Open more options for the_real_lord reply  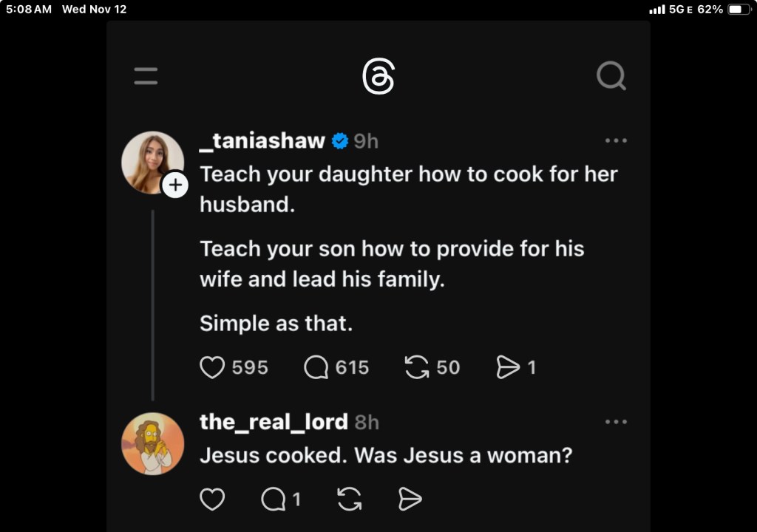[615, 422]
